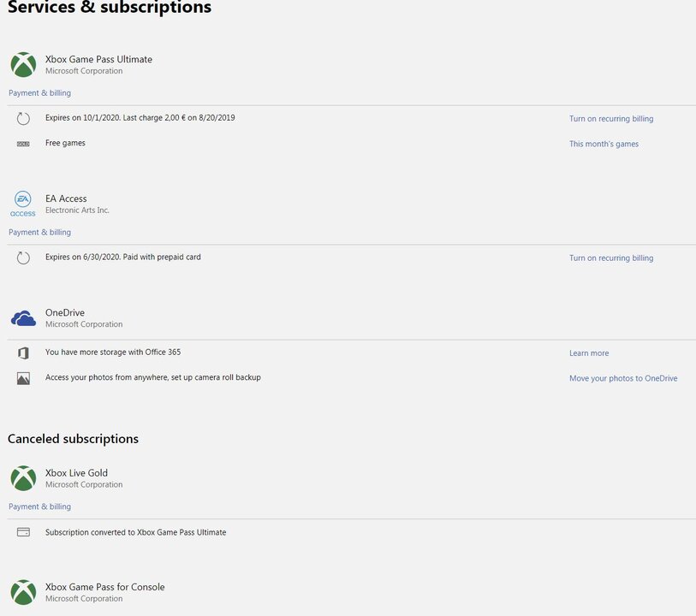
Task: Open Payment & billing for Xbox Game Pass Ultimate
Action: point(39,93)
